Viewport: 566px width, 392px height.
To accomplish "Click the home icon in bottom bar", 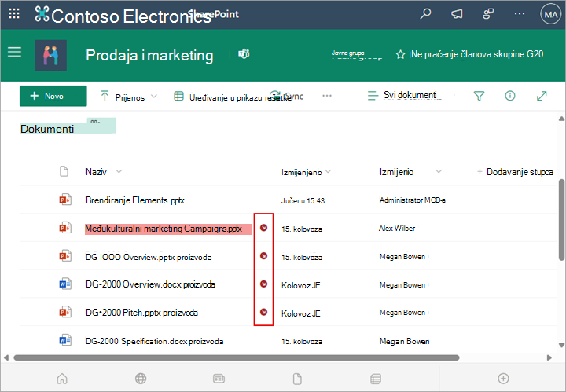I will [x=62, y=379].
